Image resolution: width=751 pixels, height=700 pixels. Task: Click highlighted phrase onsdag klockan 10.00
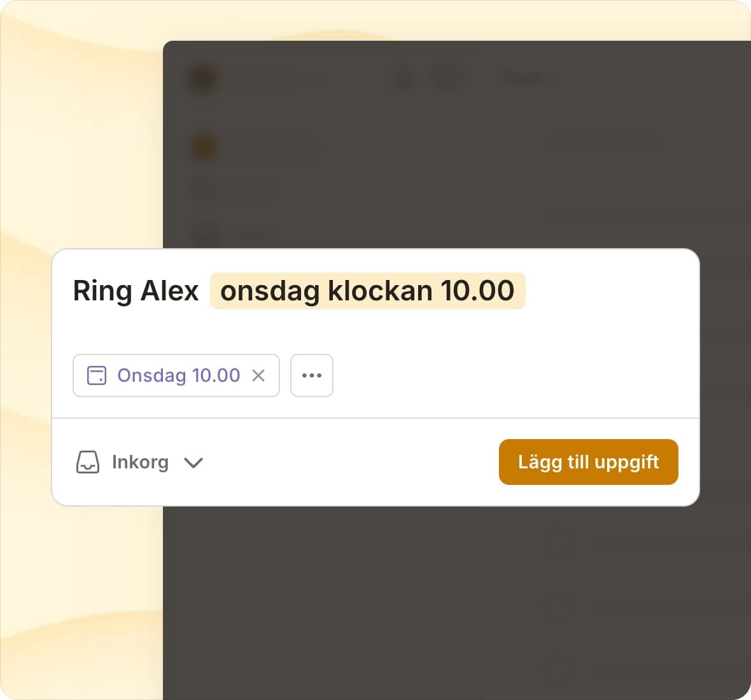pos(367,291)
